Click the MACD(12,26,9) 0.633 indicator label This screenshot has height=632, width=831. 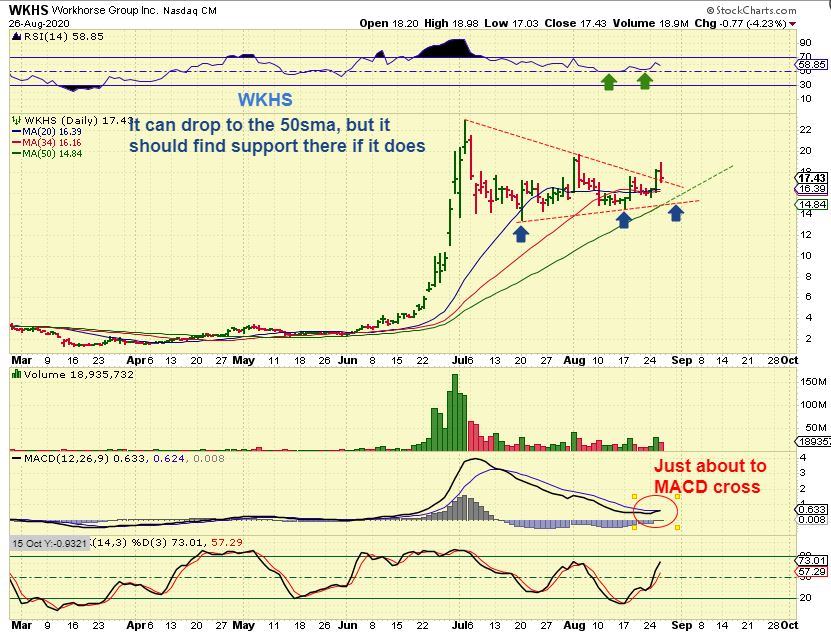pyautogui.click(x=85, y=458)
